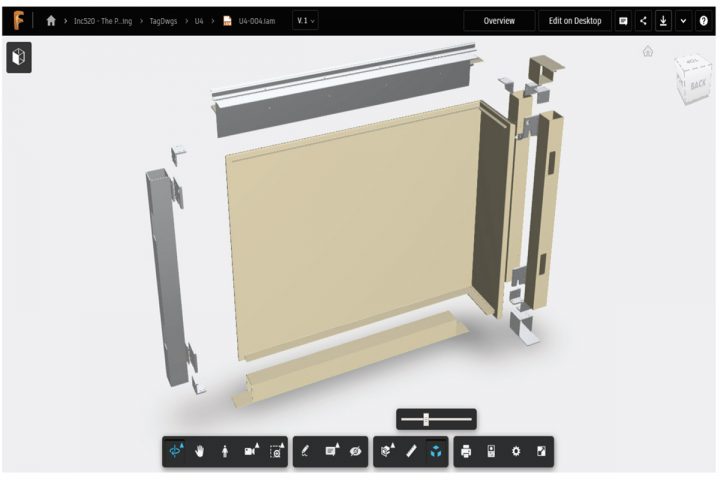The width and height of the screenshot is (720, 480).
Task: Click Edit on Desktop button
Action: (575, 20)
